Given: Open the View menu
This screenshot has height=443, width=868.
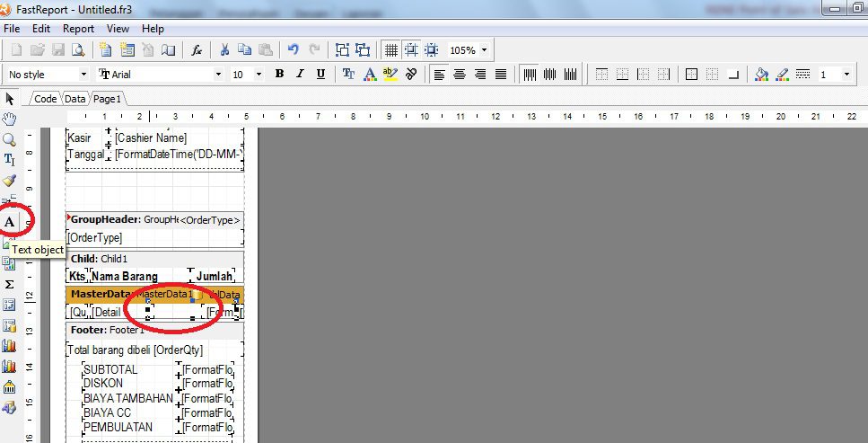Looking at the screenshot, I should tap(118, 29).
